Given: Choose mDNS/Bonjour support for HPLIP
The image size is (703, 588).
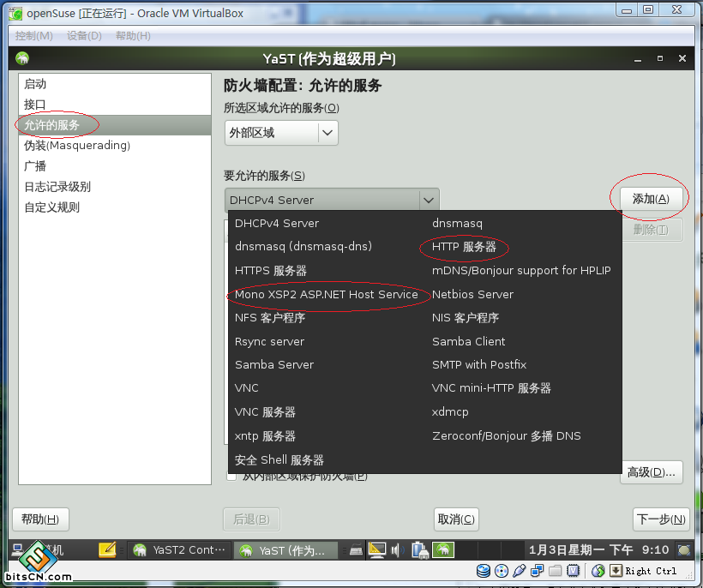Looking at the screenshot, I should (521, 270).
